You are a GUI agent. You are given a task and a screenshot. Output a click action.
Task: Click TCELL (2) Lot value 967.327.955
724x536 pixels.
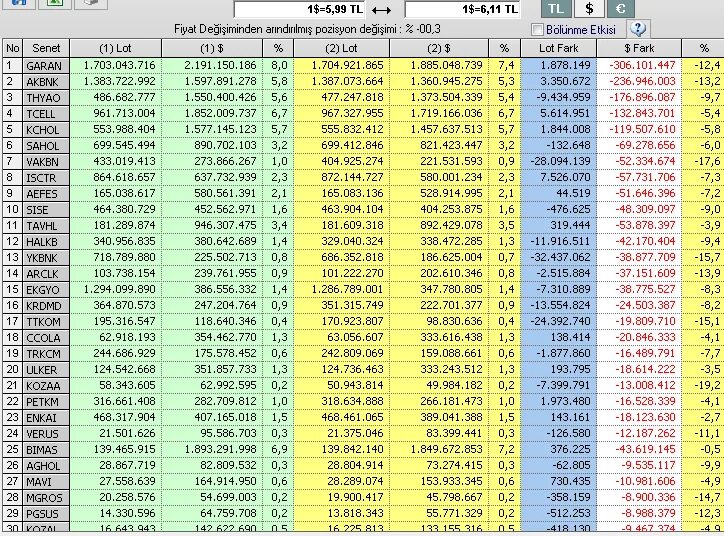pyautogui.click(x=352, y=113)
